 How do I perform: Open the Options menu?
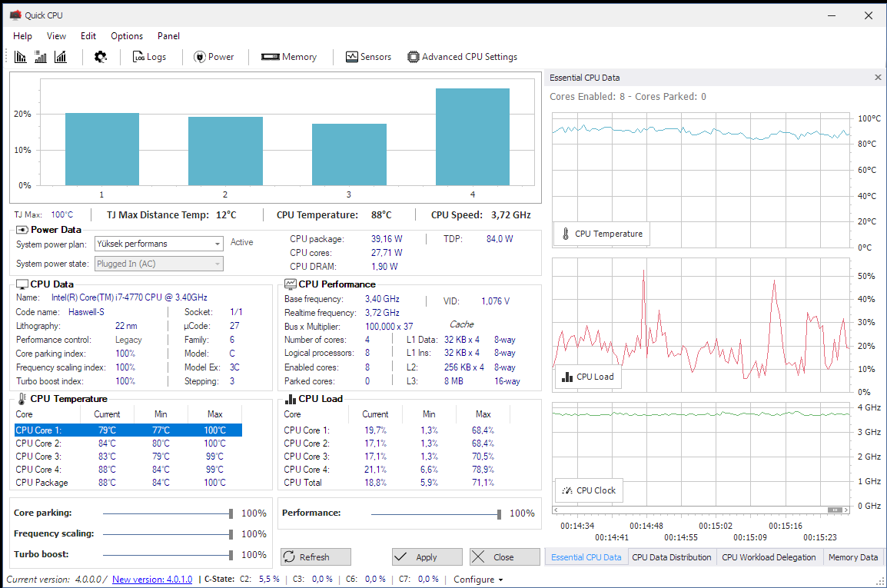[127, 35]
